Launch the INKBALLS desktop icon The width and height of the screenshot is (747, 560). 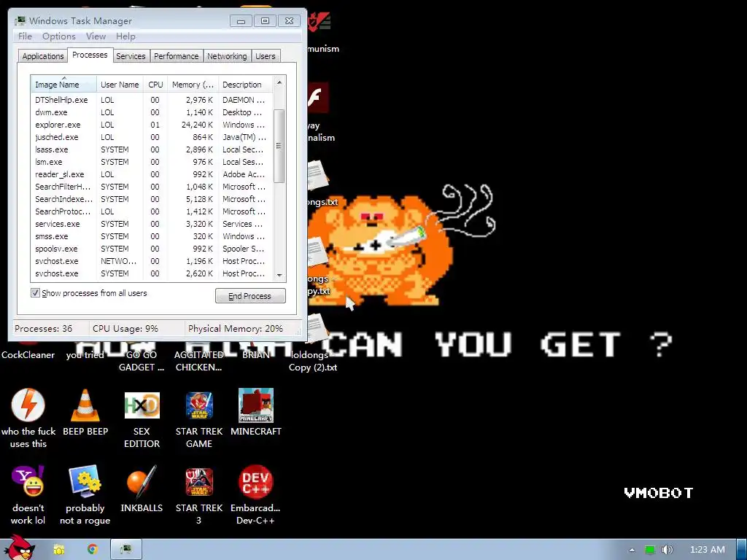coord(142,489)
